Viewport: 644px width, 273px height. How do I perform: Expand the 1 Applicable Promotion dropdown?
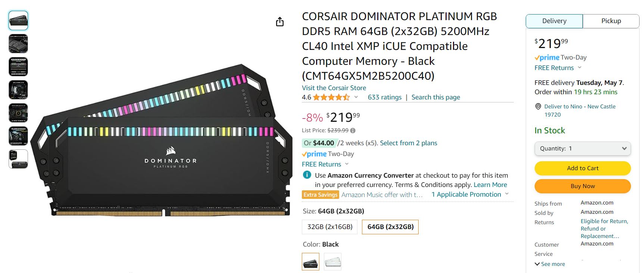click(x=470, y=194)
